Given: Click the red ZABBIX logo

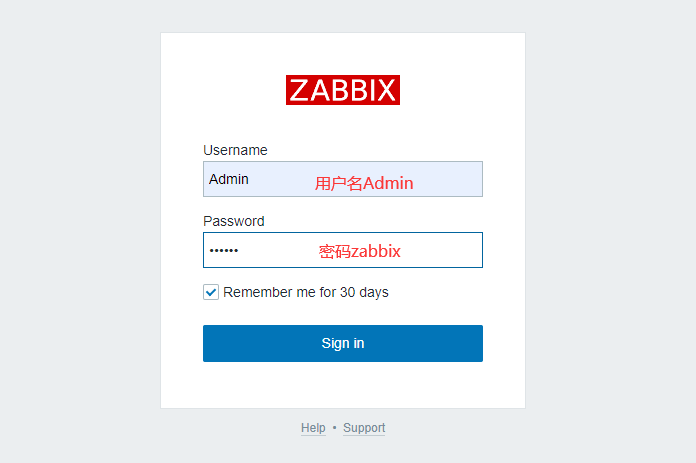Looking at the screenshot, I should coord(343,90).
